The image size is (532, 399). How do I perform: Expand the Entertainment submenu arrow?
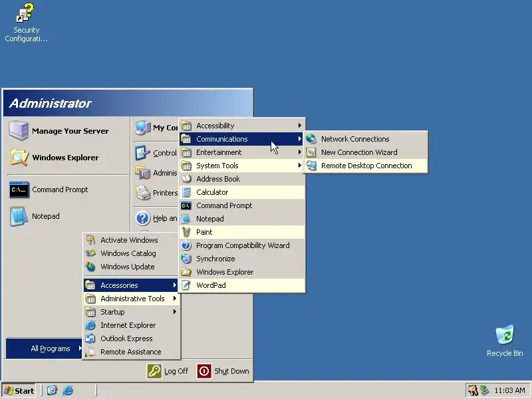(300, 152)
